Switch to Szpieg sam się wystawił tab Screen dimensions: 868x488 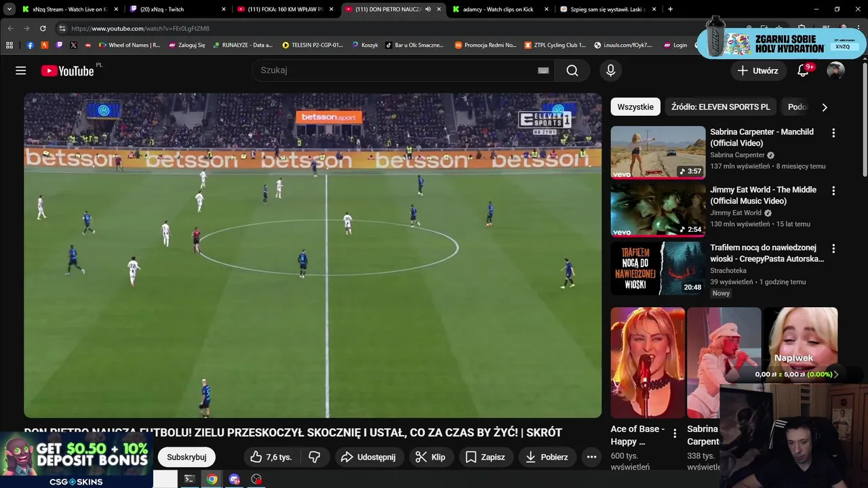click(x=608, y=9)
